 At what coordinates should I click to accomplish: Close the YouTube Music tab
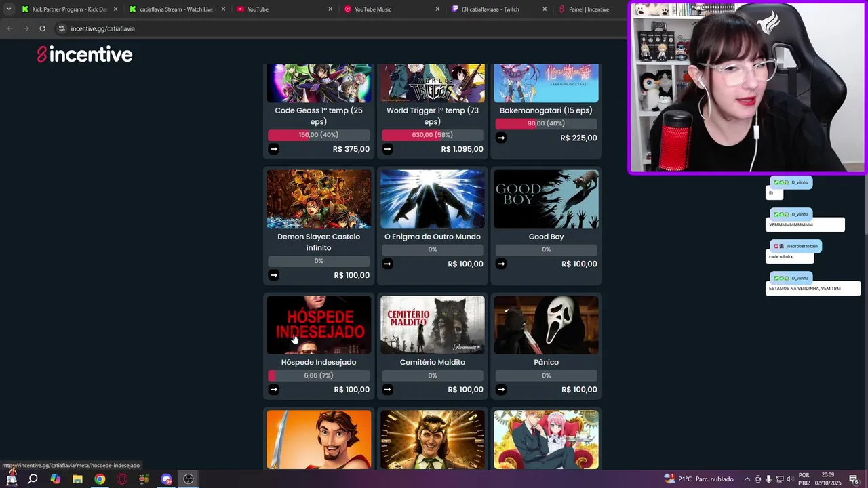click(x=437, y=9)
